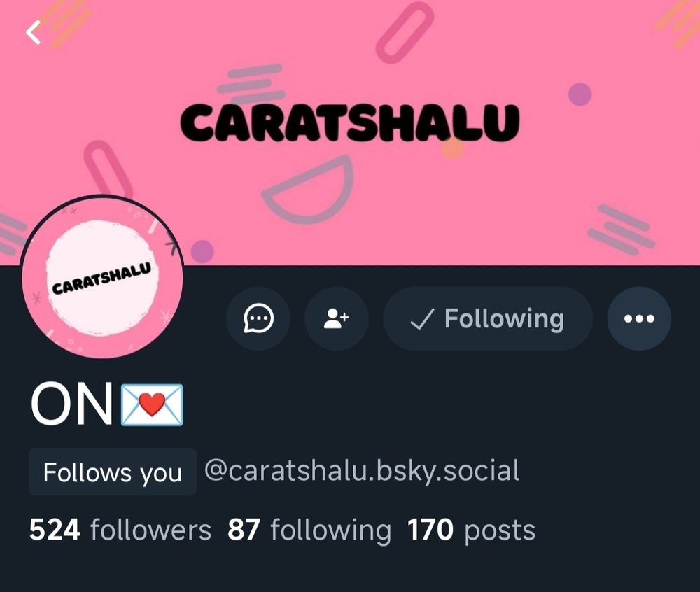
Task: Open the three-dots more options menu
Action: pos(639,318)
